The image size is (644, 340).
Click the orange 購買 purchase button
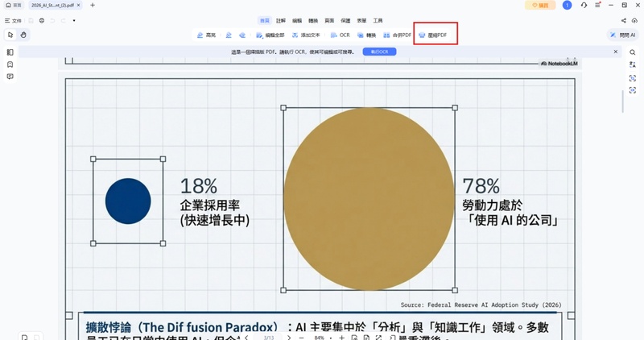pyautogui.click(x=540, y=6)
